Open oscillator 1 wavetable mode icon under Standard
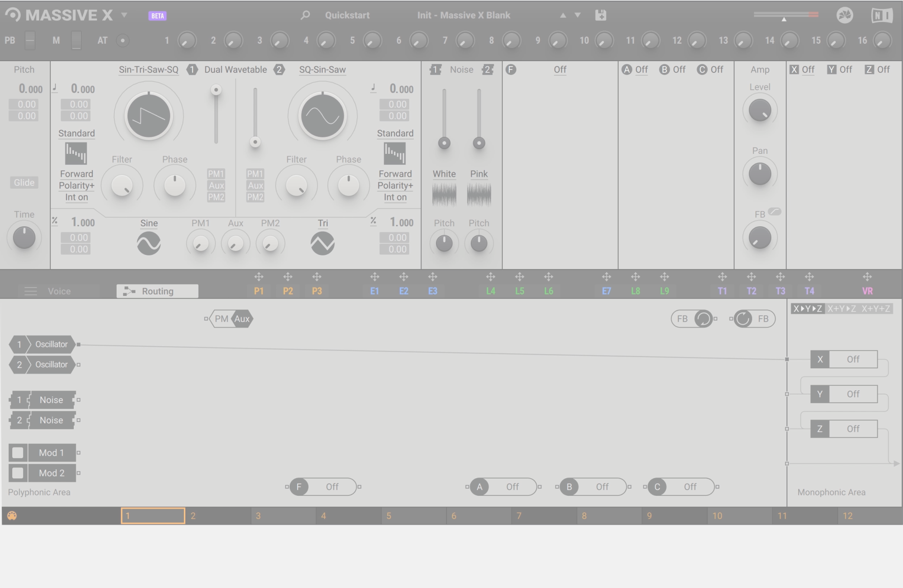 pyautogui.click(x=76, y=153)
